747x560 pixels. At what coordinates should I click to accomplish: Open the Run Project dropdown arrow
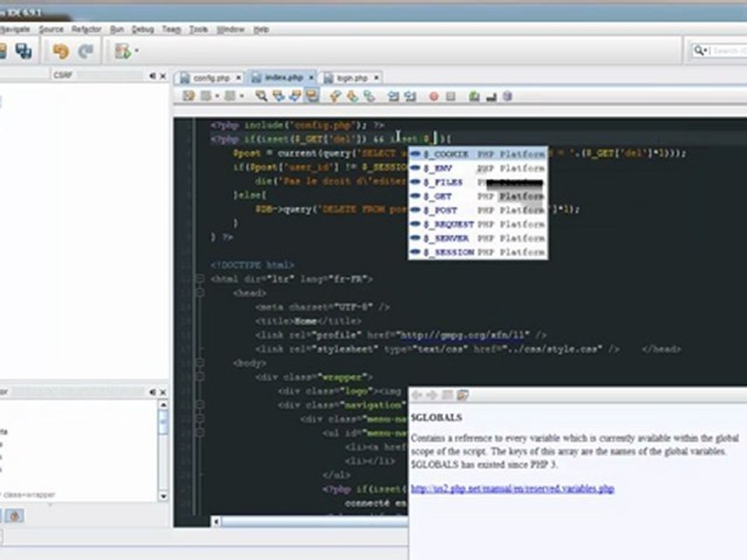[x=137, y=51]
